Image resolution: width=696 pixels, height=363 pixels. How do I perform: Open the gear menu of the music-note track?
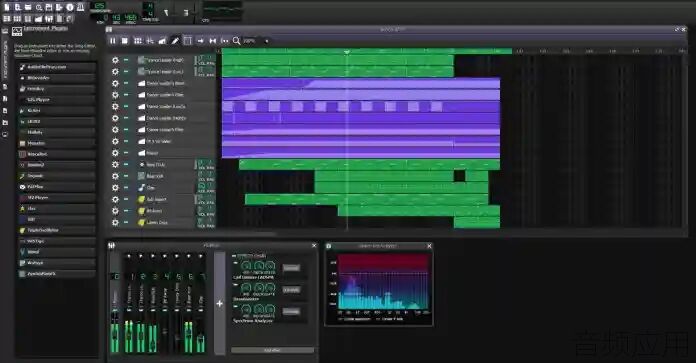115,188
